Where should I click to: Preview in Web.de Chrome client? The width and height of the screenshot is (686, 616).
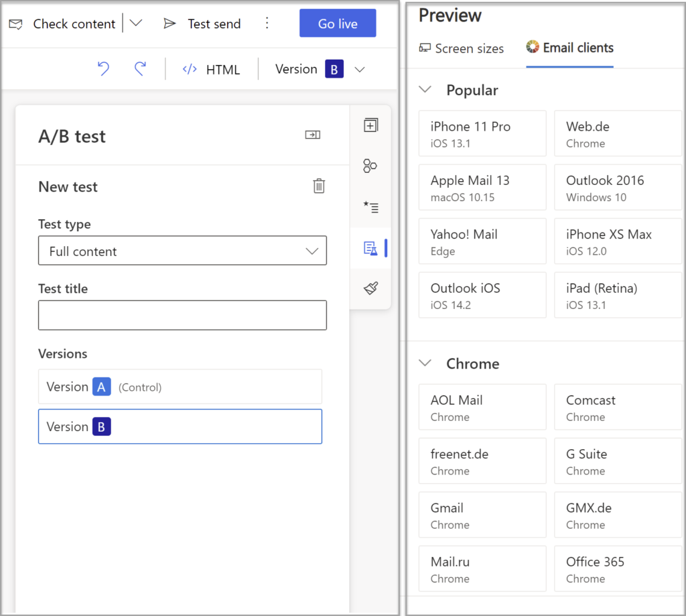point(618,133)
